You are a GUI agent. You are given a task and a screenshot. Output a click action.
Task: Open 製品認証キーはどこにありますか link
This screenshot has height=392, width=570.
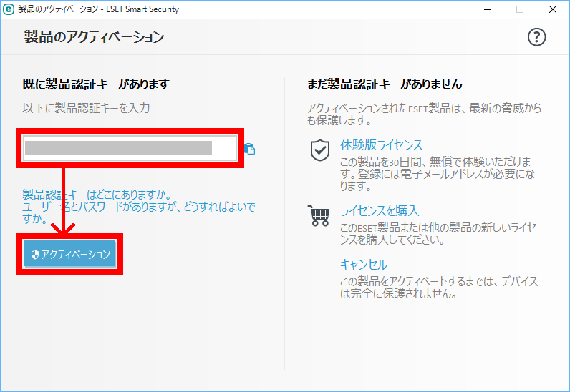(97, 195)
